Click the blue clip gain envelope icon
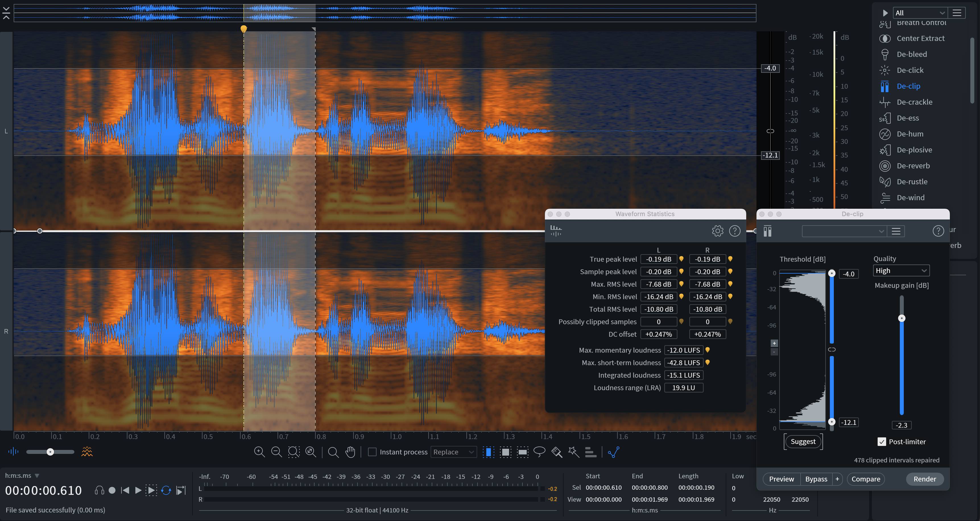 coord(614,452)
